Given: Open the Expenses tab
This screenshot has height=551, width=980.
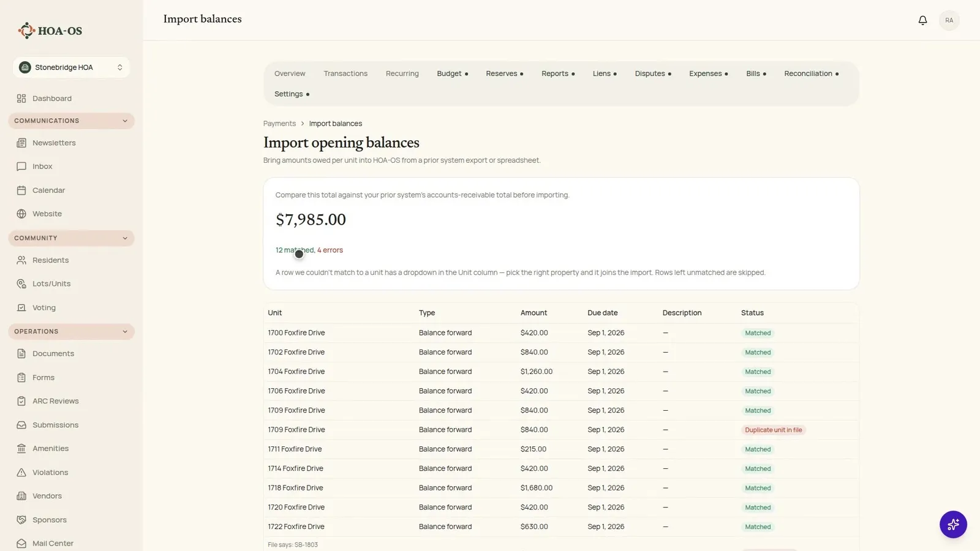Looking at the screenshot, I should coord(708,73).
